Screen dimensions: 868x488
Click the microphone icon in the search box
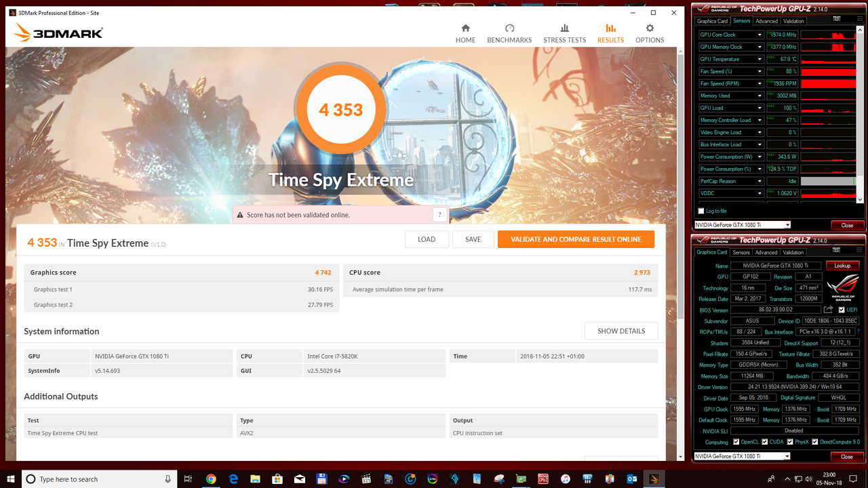point(168,479)
